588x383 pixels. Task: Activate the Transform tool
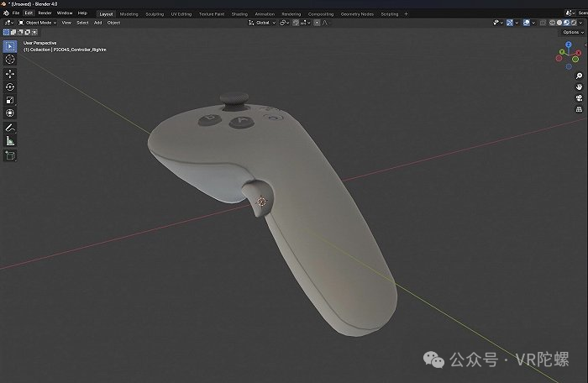[10, 113]
